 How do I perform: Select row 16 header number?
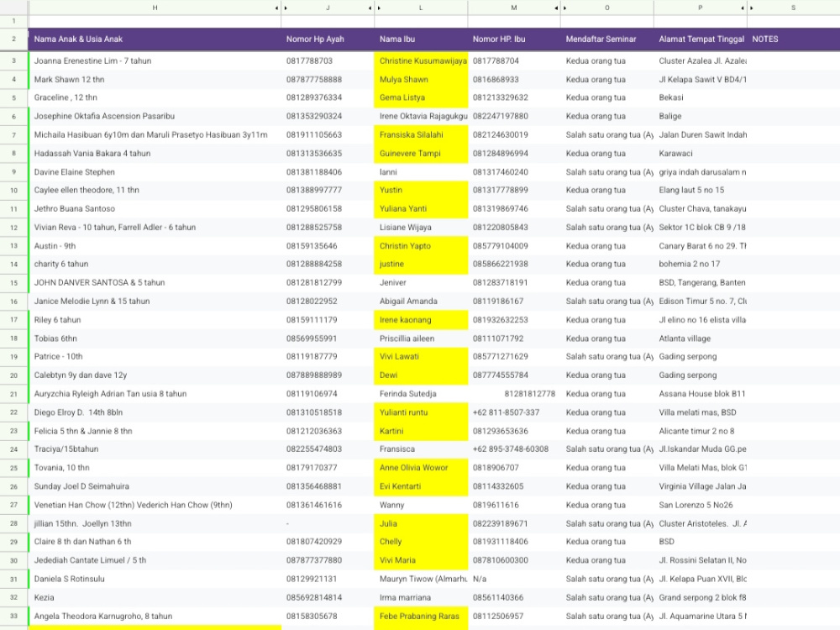pos(13,301)
